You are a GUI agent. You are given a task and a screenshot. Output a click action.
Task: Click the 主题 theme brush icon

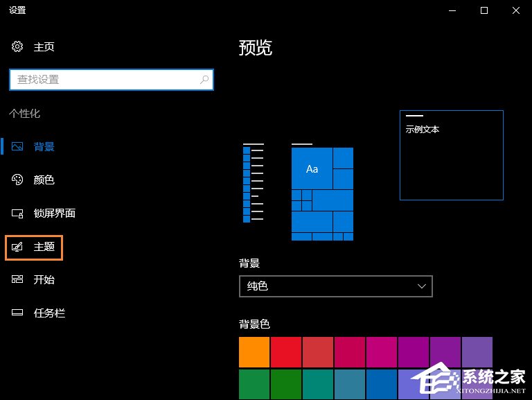[x=17, y=247]
